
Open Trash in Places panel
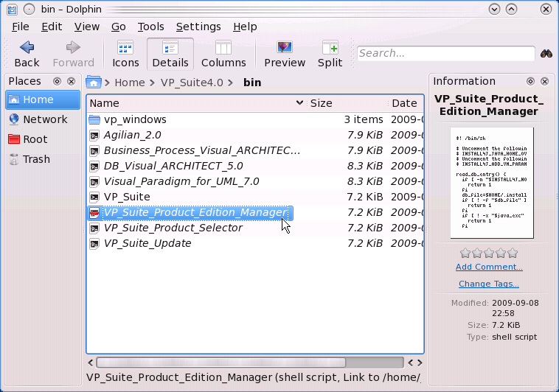pyautogui.click(x=43, y=159)
